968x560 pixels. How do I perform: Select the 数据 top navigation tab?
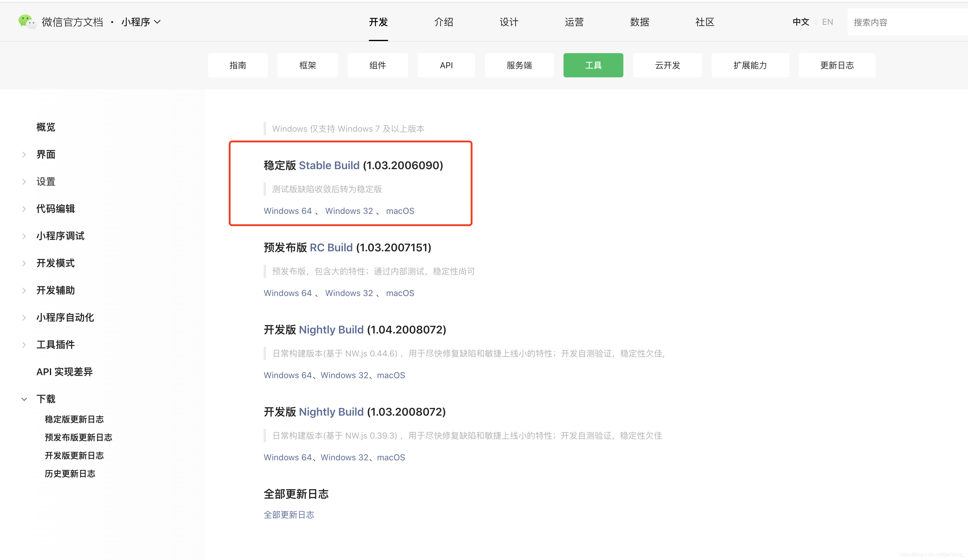640,22
